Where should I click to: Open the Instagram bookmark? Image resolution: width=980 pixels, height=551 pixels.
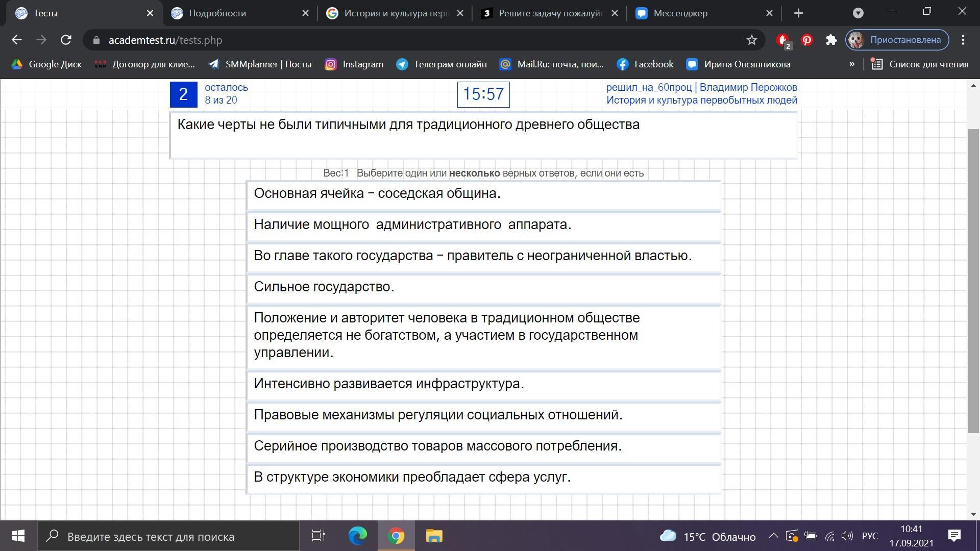click(354, 64)
